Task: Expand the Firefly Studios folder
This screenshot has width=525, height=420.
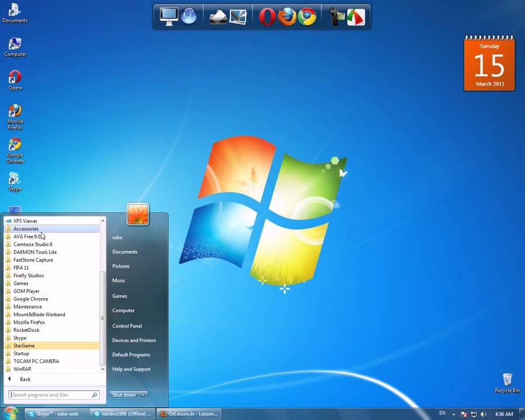Action: pos(52,275)
